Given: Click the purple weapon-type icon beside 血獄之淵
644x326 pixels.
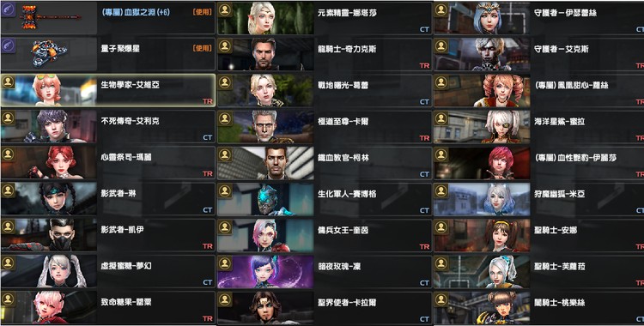Looking at the screenshot, I should coord(9,9).
